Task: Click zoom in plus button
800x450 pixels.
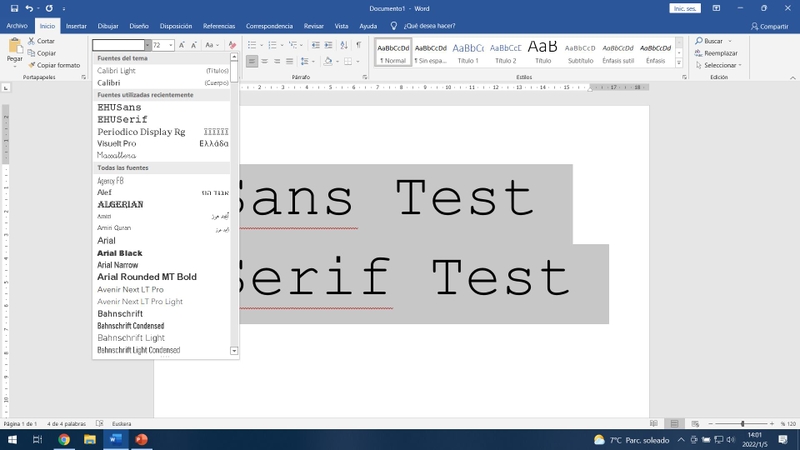Action: pyautogui.click(x=772, y=423)
